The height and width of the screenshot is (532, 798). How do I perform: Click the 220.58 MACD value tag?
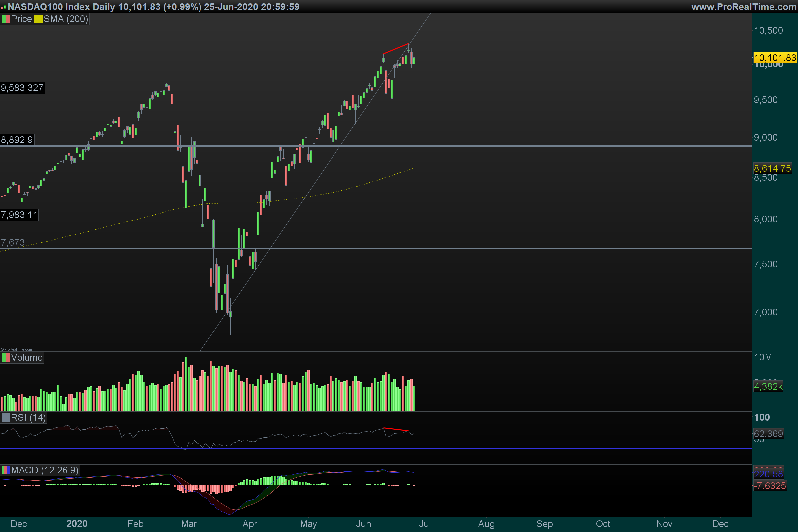point(768,474)
